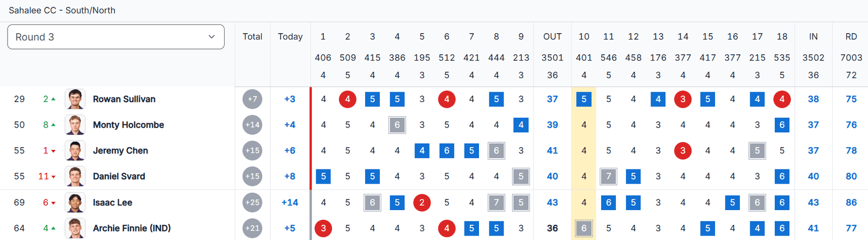Open Jeremy Chen's player name link
Viewport: 868px width, 240px height.
click(x=120, y=150)
